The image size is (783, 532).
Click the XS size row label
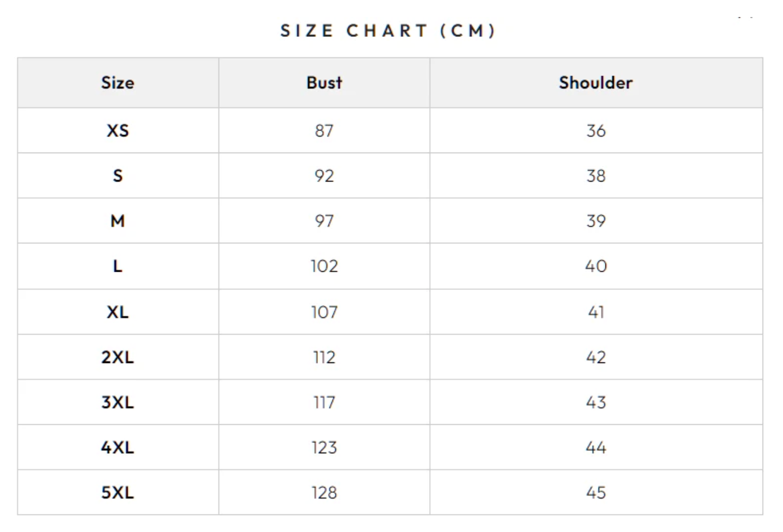(117, 130)
